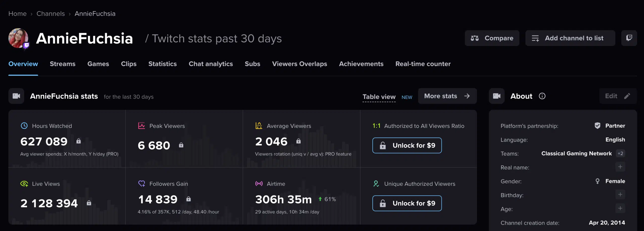Click the Peak Viewers chart icon
644x231 pixels.
click(142, 126)
